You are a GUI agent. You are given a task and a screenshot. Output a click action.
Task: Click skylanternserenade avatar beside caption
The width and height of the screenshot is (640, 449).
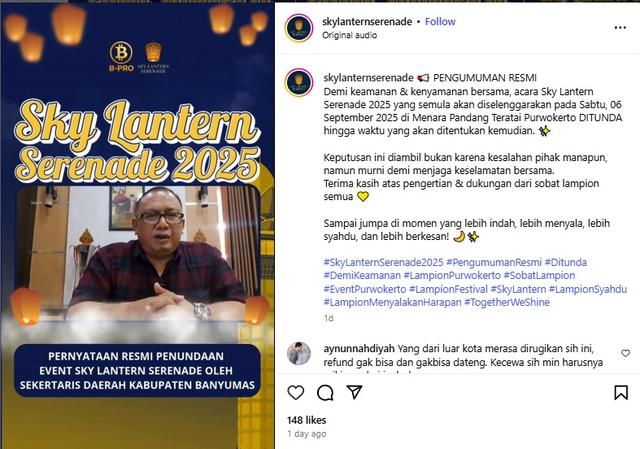pyautogui.click(x=299, y=82)
